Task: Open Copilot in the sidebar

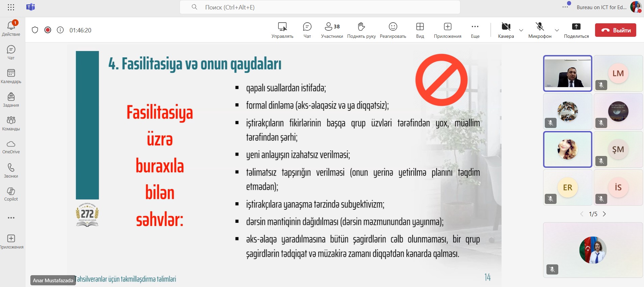Action: pyautogui.click(x=11, y=194)
